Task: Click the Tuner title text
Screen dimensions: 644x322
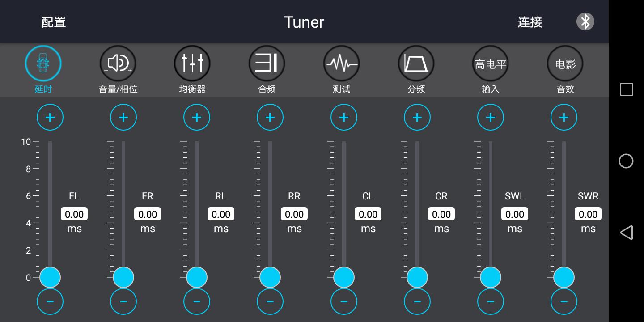Action: click(x=304, y=22)
